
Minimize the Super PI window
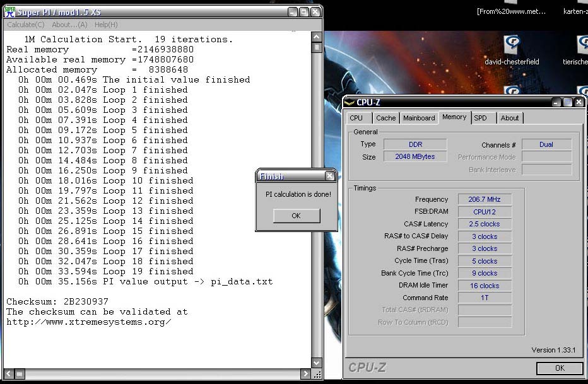click(x=293, y=12)
